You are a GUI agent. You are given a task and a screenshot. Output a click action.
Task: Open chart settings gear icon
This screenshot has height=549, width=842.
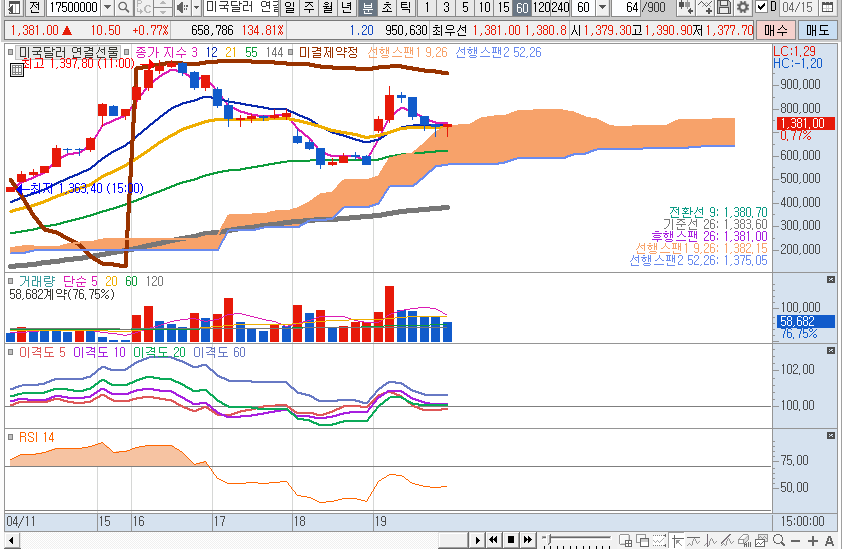click(x=742, y=8)
